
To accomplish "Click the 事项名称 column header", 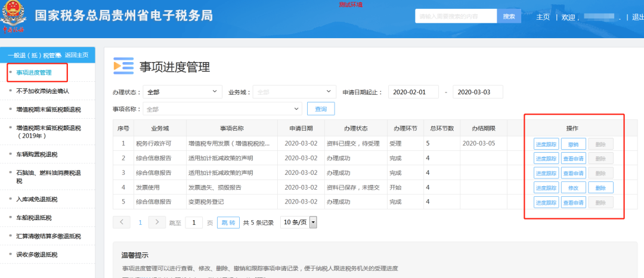I will tap(232, 128).
